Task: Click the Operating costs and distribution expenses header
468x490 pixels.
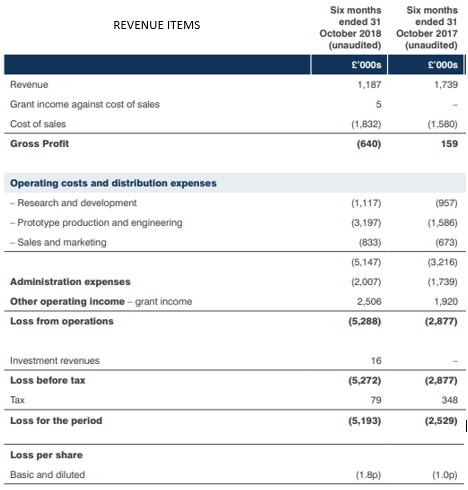Action: pyautogui.click(x=113, y=183)
